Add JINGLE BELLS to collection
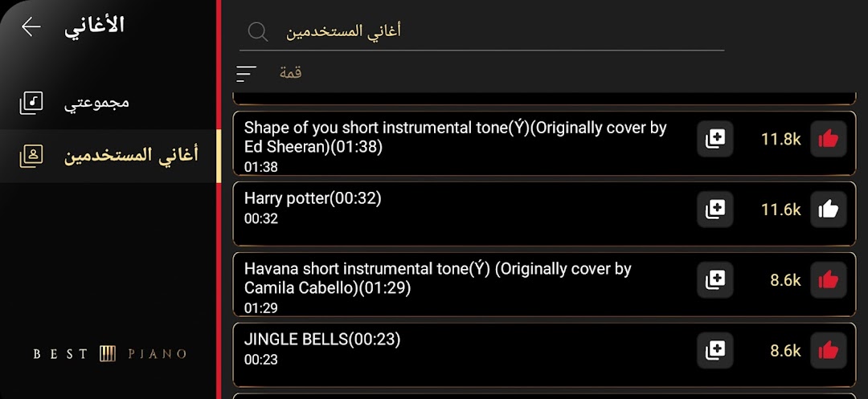 pos(714,350)
